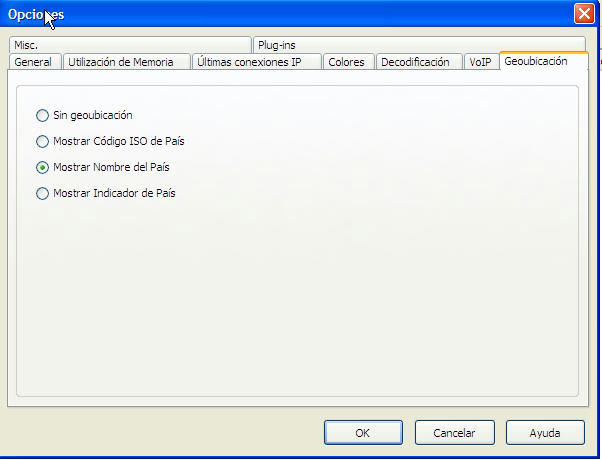Open help with the Ayuda button

pyautogui.click(x=545, y=433)
